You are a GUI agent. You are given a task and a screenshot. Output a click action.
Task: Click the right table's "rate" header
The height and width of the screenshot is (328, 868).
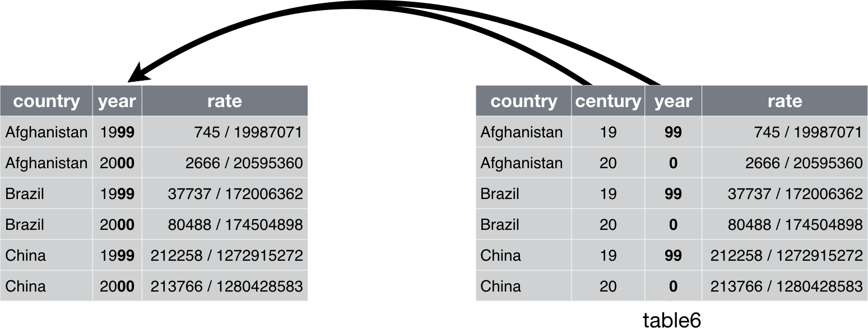pos(785,101)
